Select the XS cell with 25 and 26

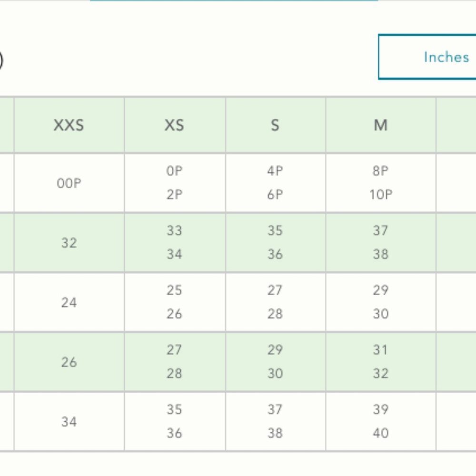point(174,302)
